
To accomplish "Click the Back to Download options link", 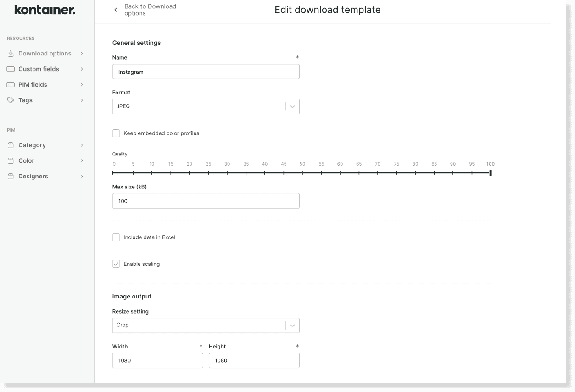I will click(150, 9).
